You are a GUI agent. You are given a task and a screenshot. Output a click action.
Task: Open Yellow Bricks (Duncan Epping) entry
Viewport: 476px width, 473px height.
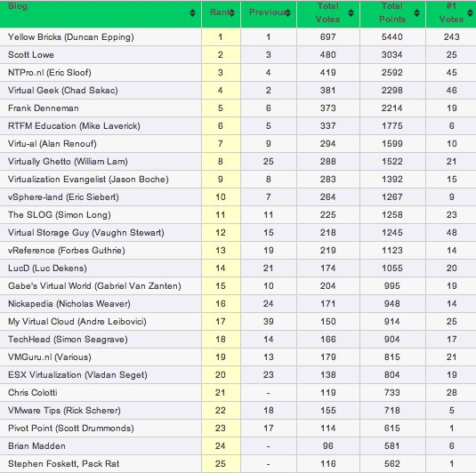[71, 37]
